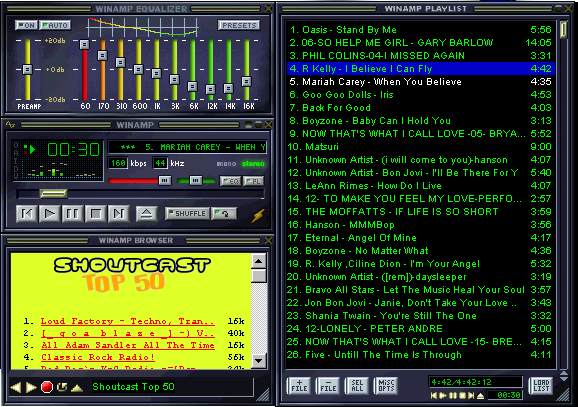Open file with the Eject button
Screen dimensions: 578x407
pyautogui.click(x=146, y=213)
